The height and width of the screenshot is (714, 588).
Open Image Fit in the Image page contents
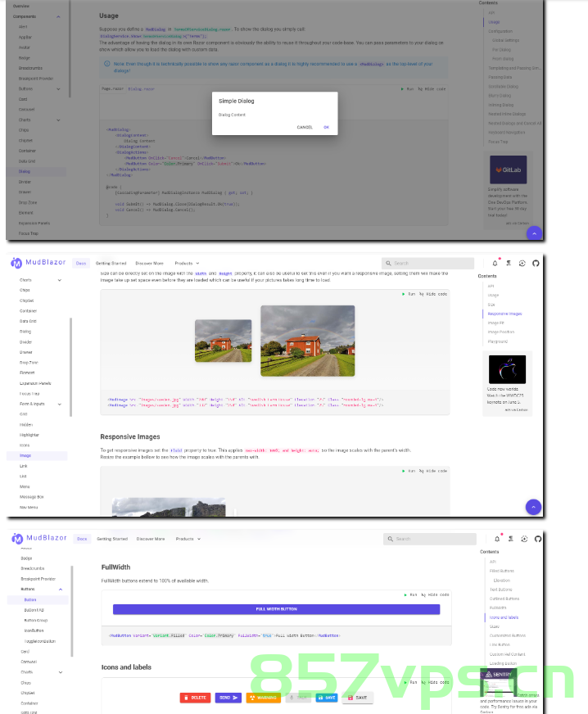click(x=495, y=323)
